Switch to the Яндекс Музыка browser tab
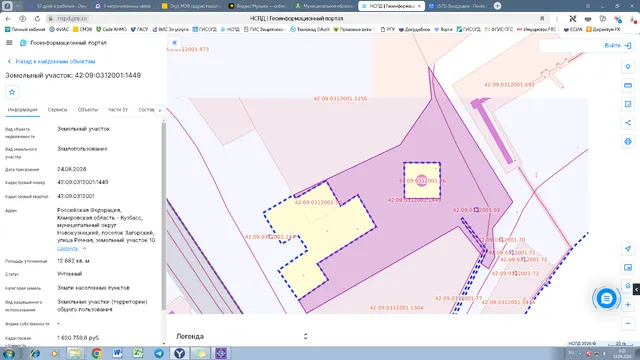 (x=258, y=6)
